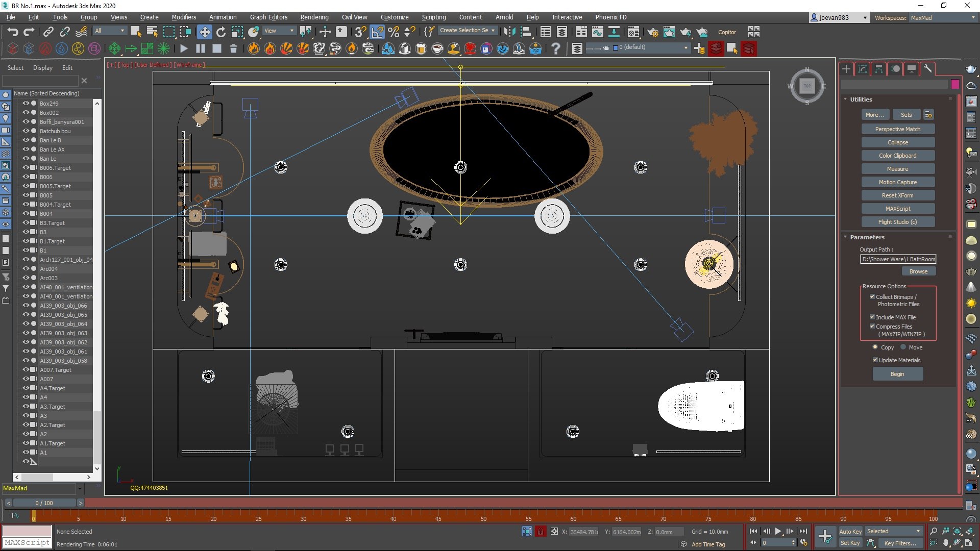Open the Hierarchy panel tab

point(879,69)
